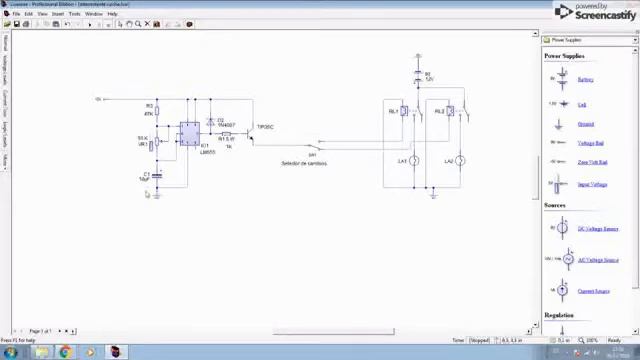Click the B2 12V battery in circuit
Image resolution: width=640 pixels, height=360 pixels.
418,77
